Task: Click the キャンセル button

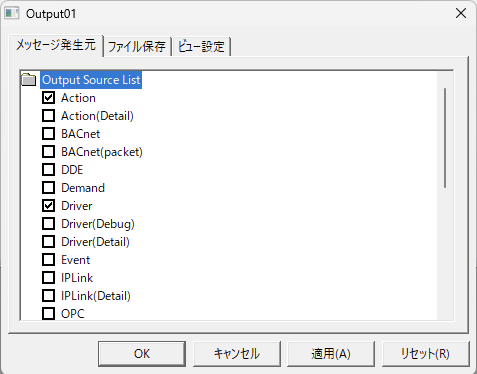Action: coord(237,354)
